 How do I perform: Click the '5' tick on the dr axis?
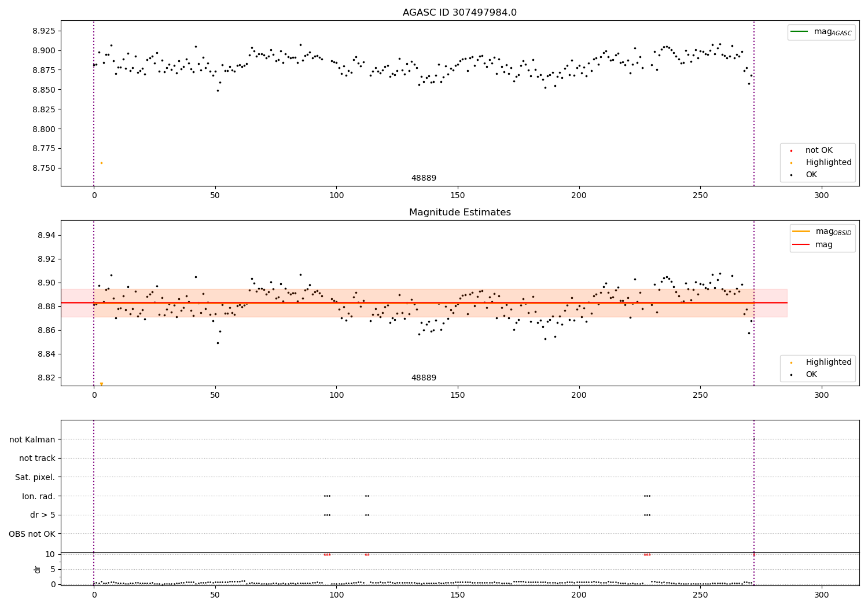pos(53,569)
